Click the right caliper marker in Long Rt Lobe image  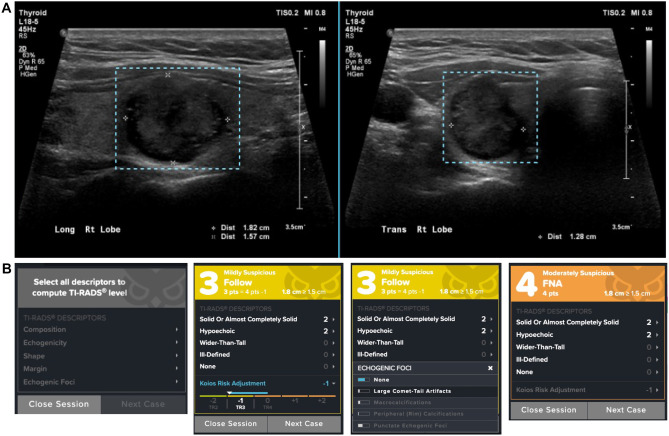228,119
